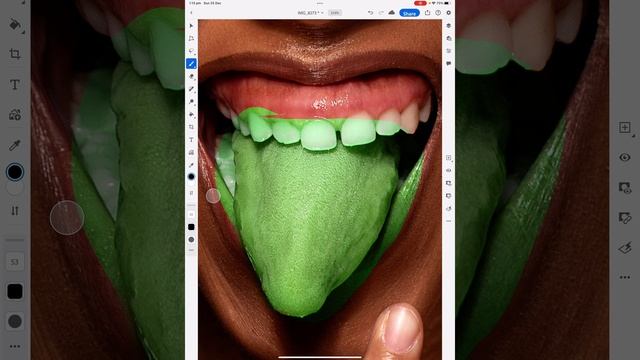Open more tool options dots in small toolbar
The height and width of the screenshot is (360, 640).
point(191,250)
